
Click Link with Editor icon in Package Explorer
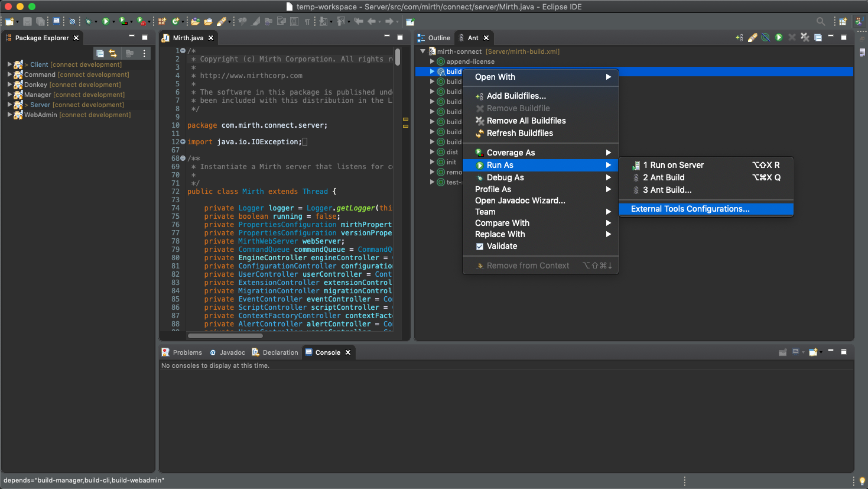pyautogui.click(x=113, y=53)
